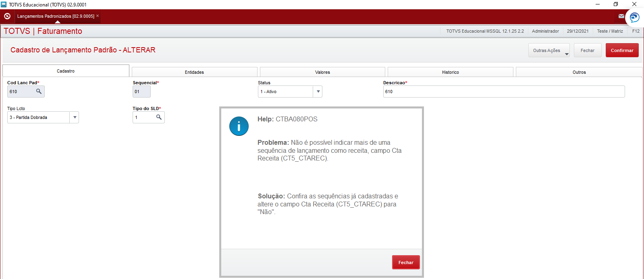Click magnifier lookup in Tipo do SLD
The width and height of the screenshot is (644, 279).
coord(159,117)
